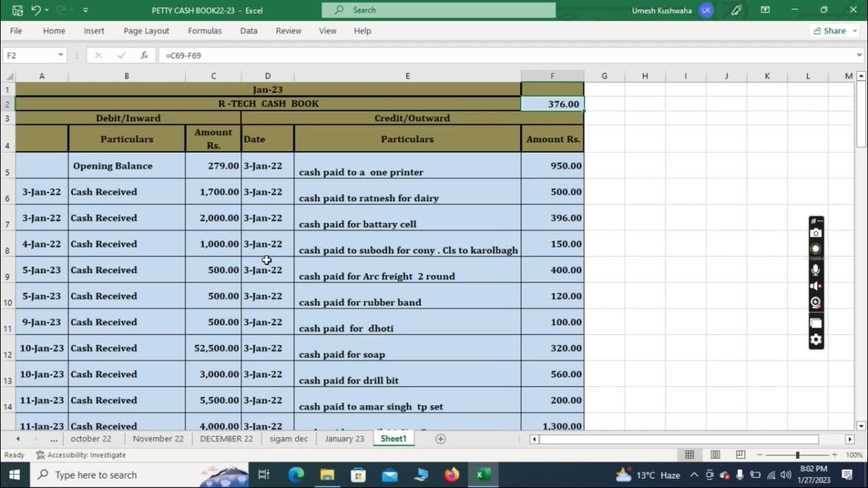The height and width of the screenshot is (488, 868).
Task: Select the 950.00 amount cell
Action: pos(552,165)
